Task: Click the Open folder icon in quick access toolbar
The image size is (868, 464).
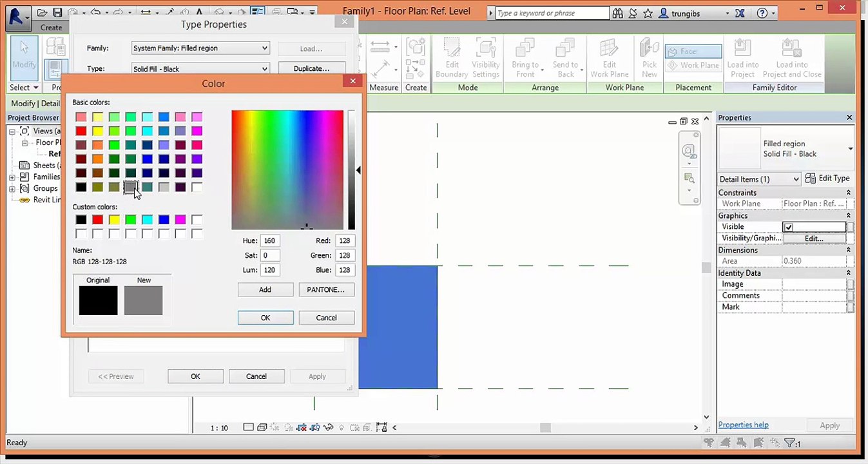Action: 42,12
